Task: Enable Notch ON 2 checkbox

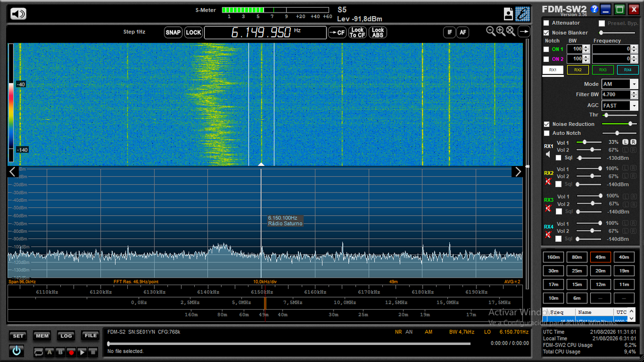Action: click(x=546, y=59)
